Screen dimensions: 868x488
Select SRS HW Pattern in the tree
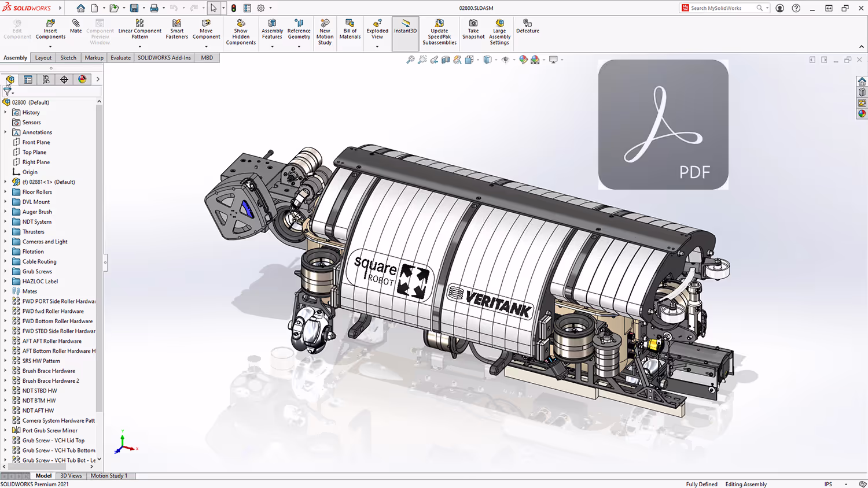tap(41, 361)
